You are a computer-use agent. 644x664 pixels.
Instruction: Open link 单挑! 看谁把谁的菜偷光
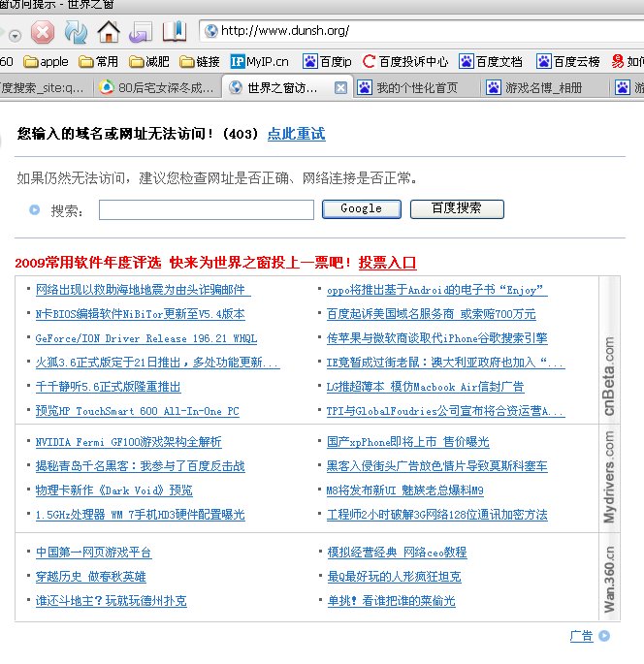391,601
